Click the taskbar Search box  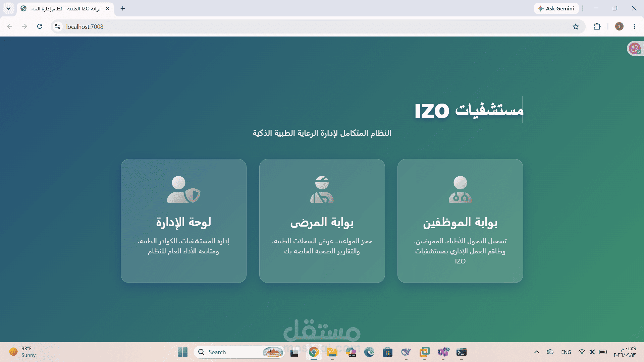point(239,352)
